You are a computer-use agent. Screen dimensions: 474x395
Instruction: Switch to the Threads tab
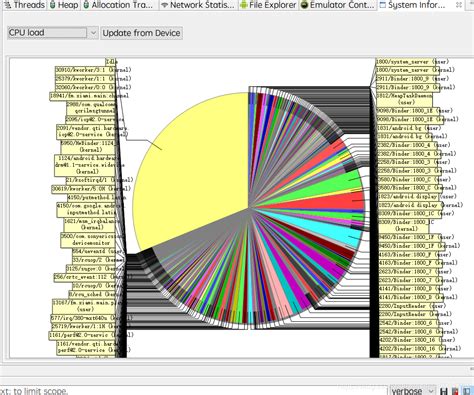[x=25, y=5]
